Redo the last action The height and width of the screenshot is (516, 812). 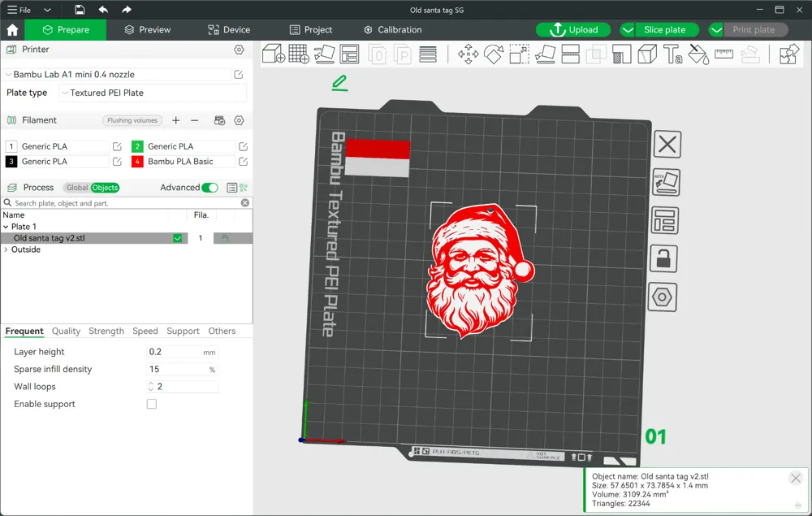pyautogui.click(x=127, y=9)
